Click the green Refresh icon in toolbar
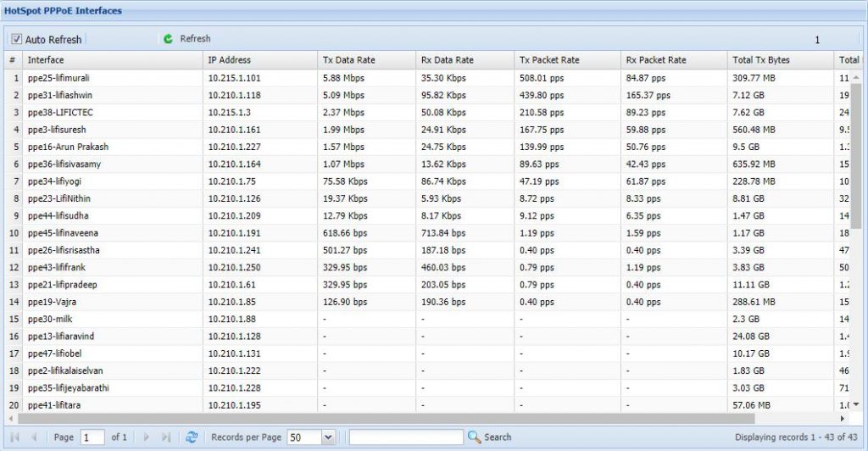 point(168,39)
